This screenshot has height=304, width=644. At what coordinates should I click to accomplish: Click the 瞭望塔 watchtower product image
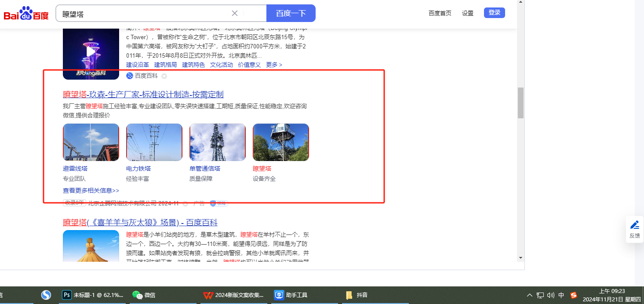[x=281, y=142]
